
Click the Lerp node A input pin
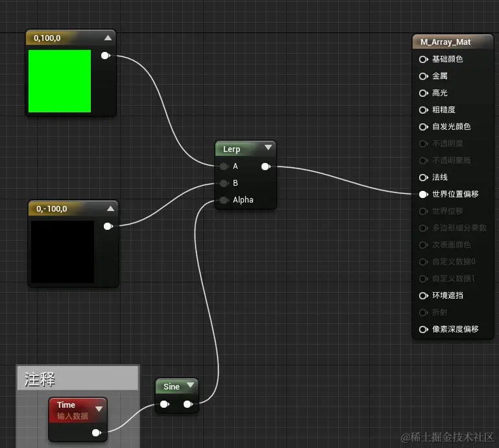click(224, 166)
